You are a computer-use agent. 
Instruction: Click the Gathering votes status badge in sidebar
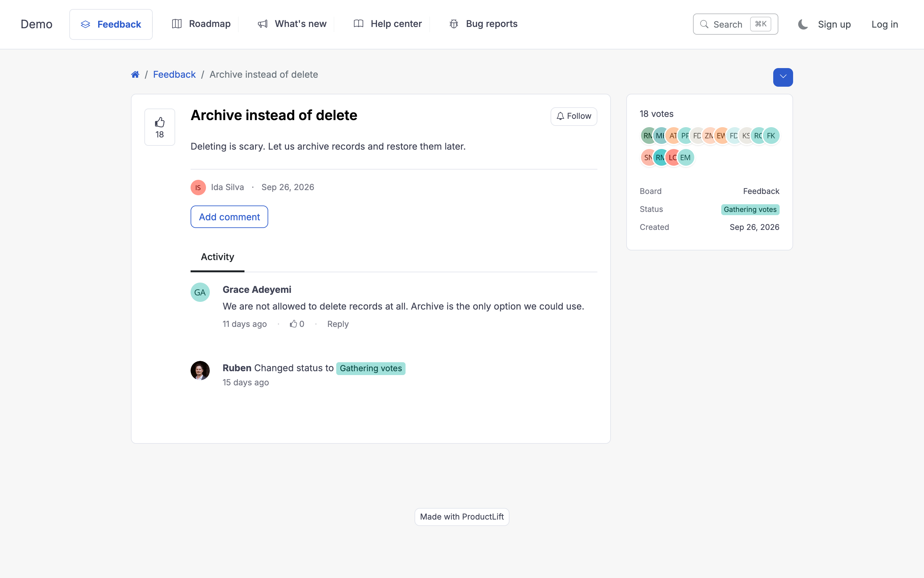tap(750, 209)
